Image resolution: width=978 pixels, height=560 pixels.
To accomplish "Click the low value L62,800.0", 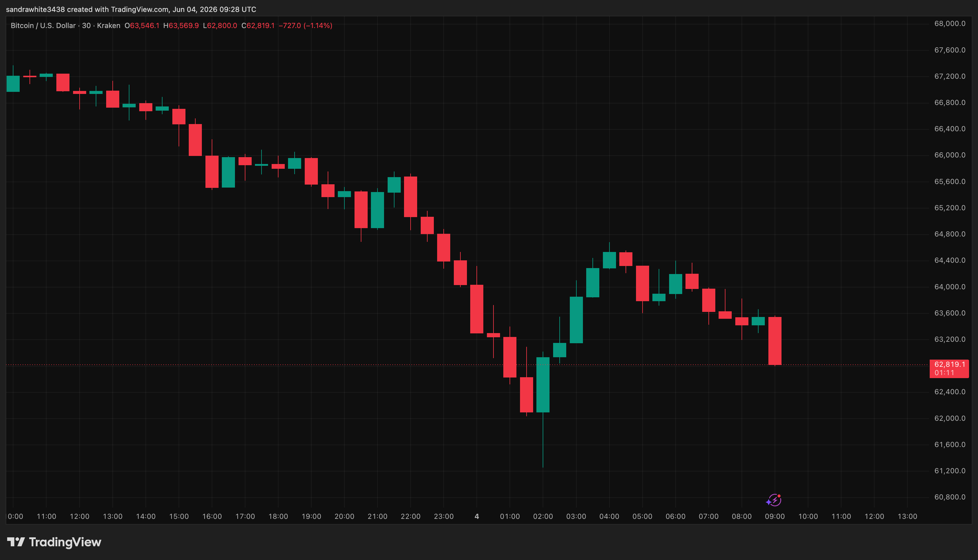I will pyautogui.click(x=220, y=25).
